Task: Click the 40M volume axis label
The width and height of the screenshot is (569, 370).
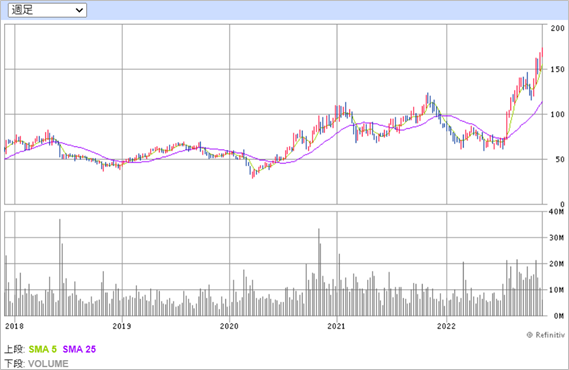Action: 557,211
